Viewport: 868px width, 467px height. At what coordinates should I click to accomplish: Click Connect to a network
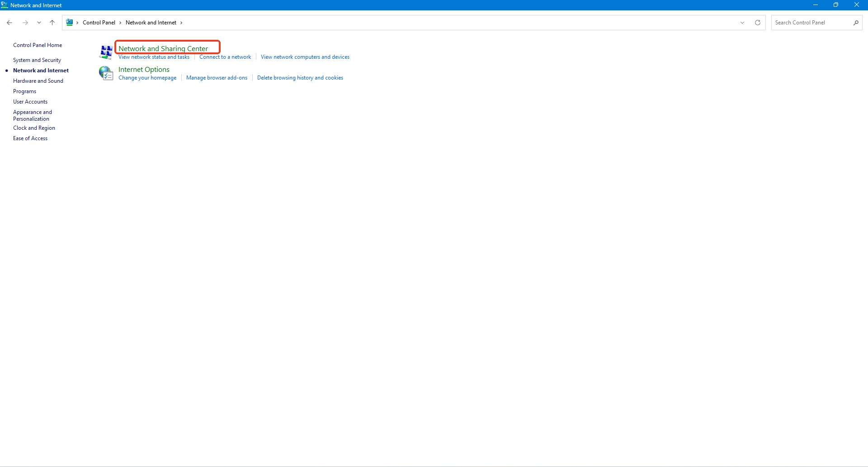pos(225,57)
